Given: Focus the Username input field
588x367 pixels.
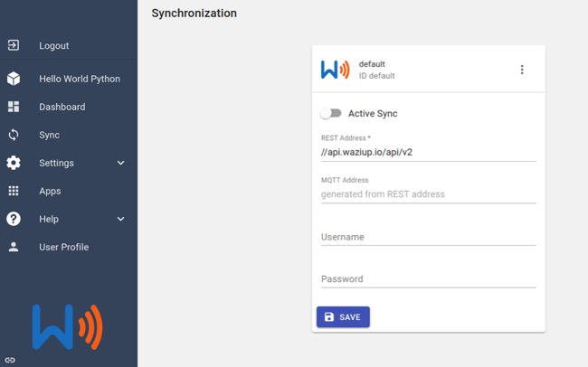Looking at the screenshot, I should (x=428, y=237).
